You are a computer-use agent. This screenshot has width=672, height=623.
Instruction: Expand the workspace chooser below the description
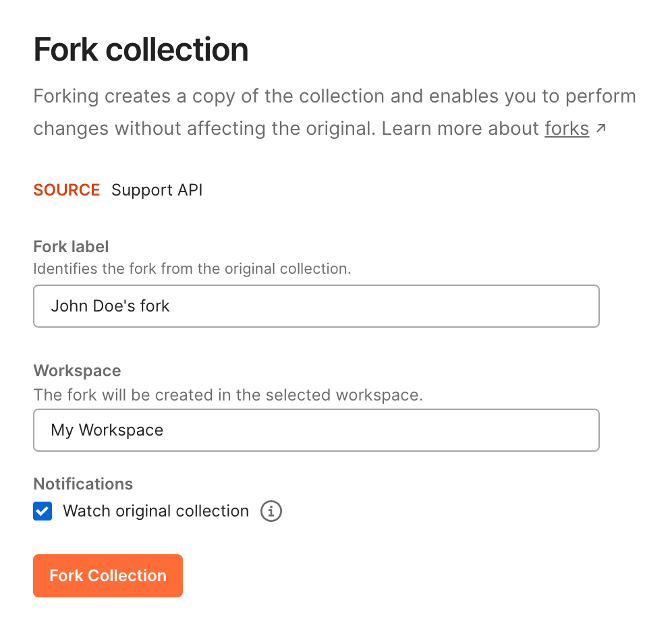(316, 429)
